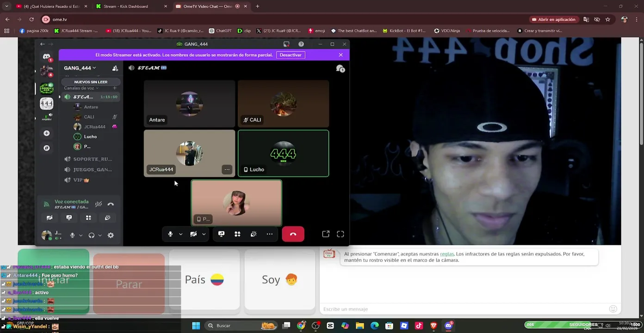This screenshot has width=644, height=333.
Task: Focus the Lucho video tile
Action: coord(283,154)
